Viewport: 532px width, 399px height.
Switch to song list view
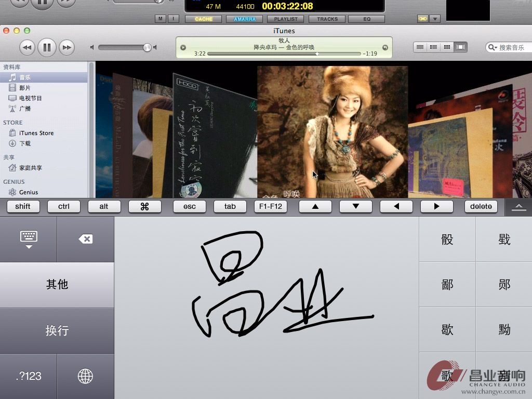click(x=420, y=47)
